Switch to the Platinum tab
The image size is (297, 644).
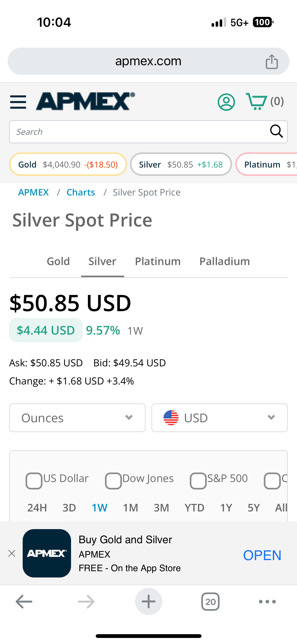click(158, 262)
